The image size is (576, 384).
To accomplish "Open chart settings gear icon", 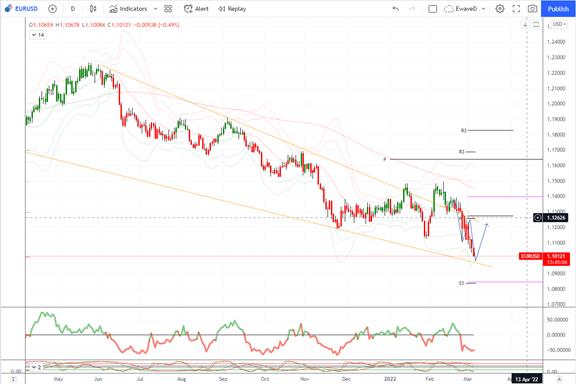I will tap(500, 9).
